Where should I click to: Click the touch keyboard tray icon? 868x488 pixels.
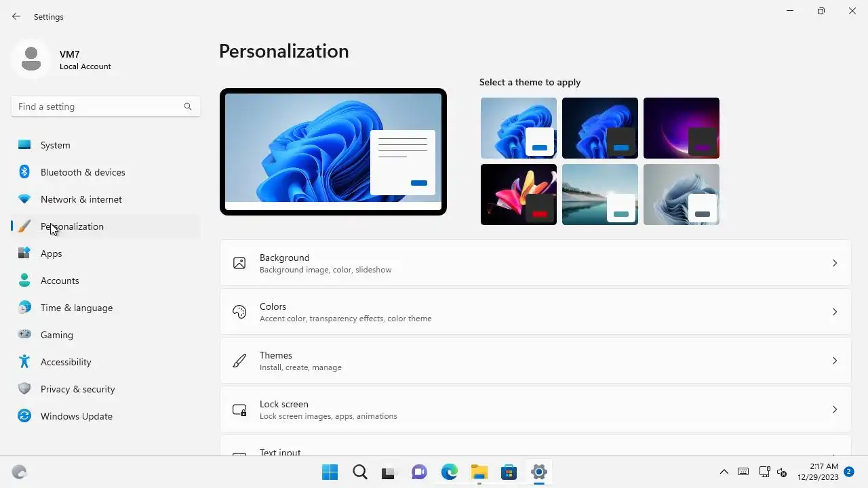(743, 472)
